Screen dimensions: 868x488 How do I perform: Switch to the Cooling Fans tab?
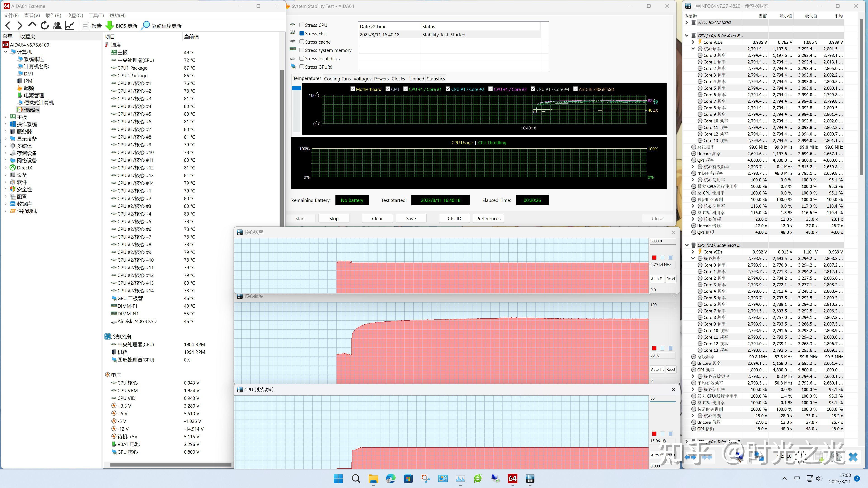point(337,78)
